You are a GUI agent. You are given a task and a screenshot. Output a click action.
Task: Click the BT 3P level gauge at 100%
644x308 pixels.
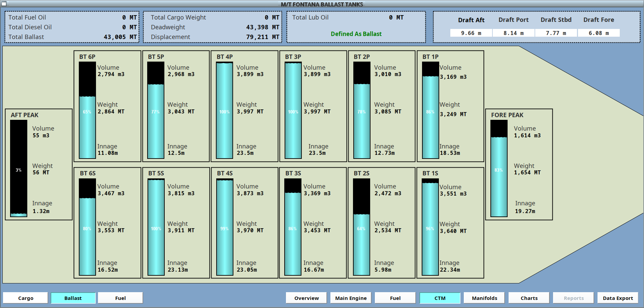[293, 110]
